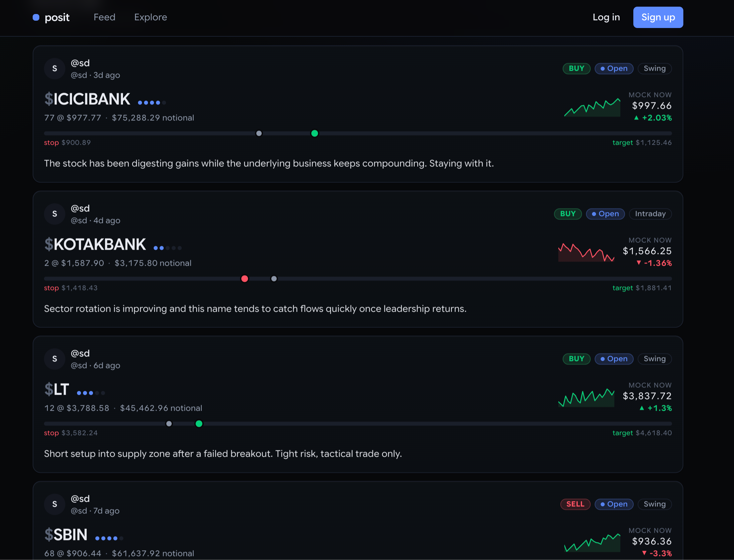Click the SBIN price $936.36
The image size is (734, 560).
pos(652,541)
